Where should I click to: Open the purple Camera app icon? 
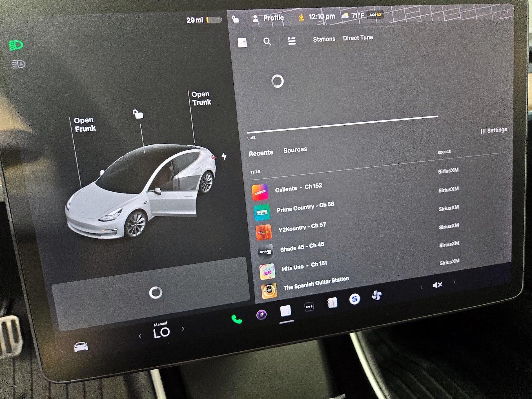click(261, 314)
